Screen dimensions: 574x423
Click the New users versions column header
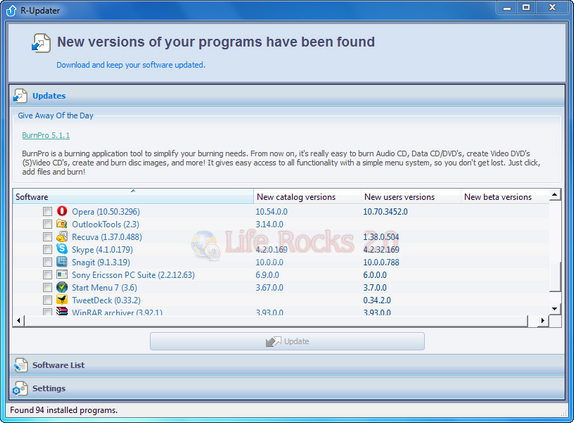tap(411, 197)
